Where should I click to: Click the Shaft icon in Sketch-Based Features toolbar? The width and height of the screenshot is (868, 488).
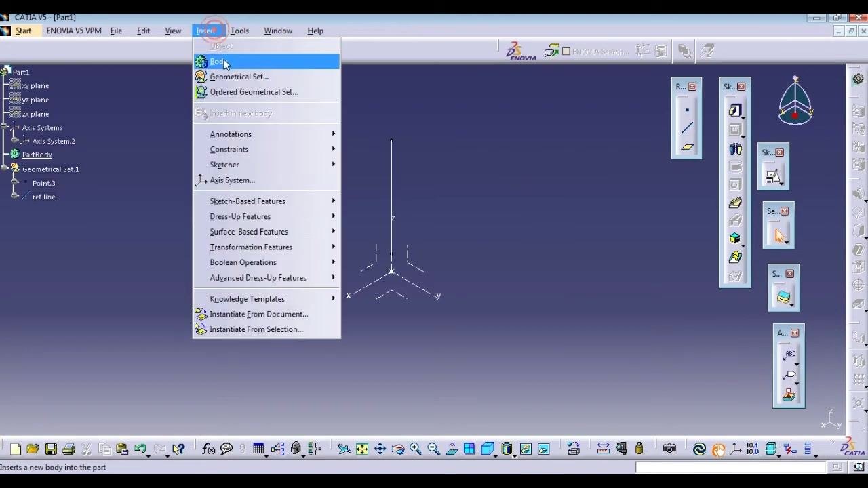point(735,149)
